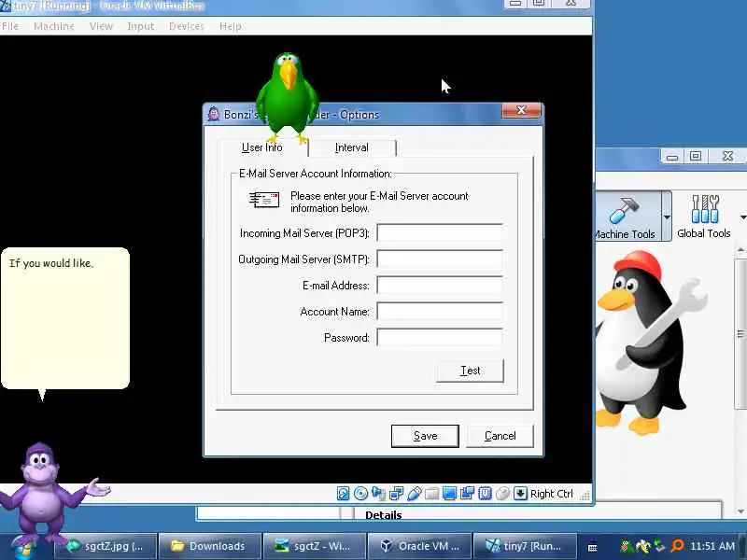This screenshot has height=560, width=747.
Task: Click the resize grip in VM status bar
Action: [585, 496]
